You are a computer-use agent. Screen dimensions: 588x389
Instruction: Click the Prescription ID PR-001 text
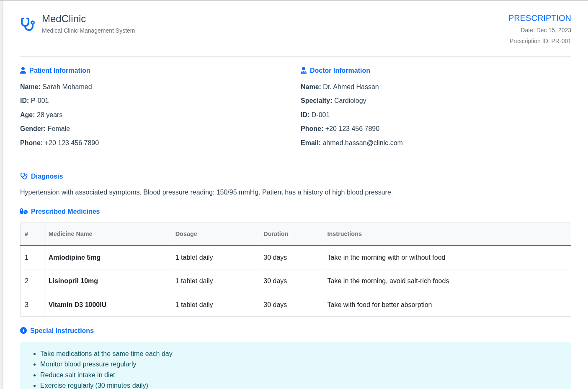click(540, 41)
